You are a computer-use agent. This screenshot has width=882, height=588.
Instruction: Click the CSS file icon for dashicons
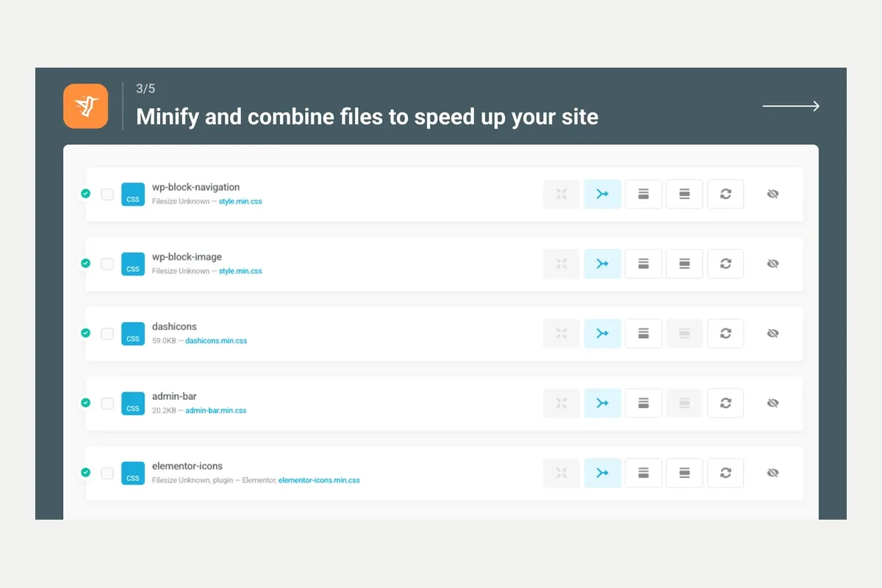point(133,334)
